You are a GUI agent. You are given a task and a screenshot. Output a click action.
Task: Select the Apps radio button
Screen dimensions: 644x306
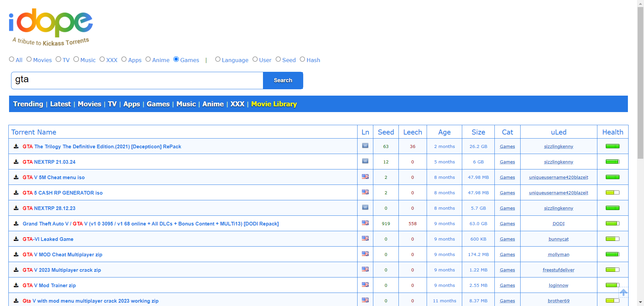(x=124, y=59)
